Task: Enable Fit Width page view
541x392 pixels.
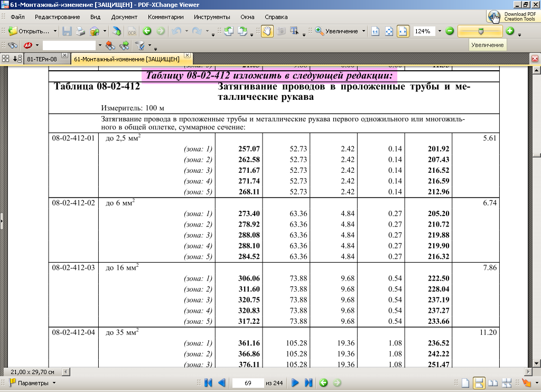Action: pos(403,31)
